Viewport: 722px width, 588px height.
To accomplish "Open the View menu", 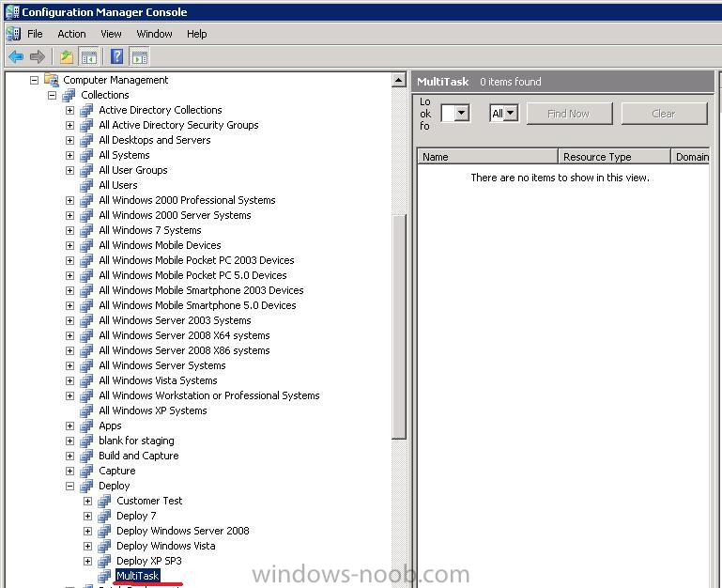I will [x=111, y=34].
